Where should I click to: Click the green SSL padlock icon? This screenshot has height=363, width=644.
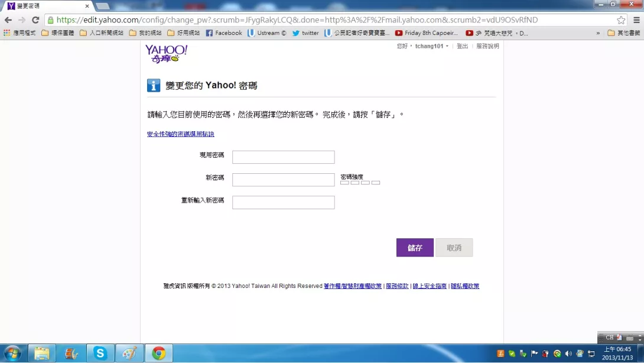(x=51, y=20)
